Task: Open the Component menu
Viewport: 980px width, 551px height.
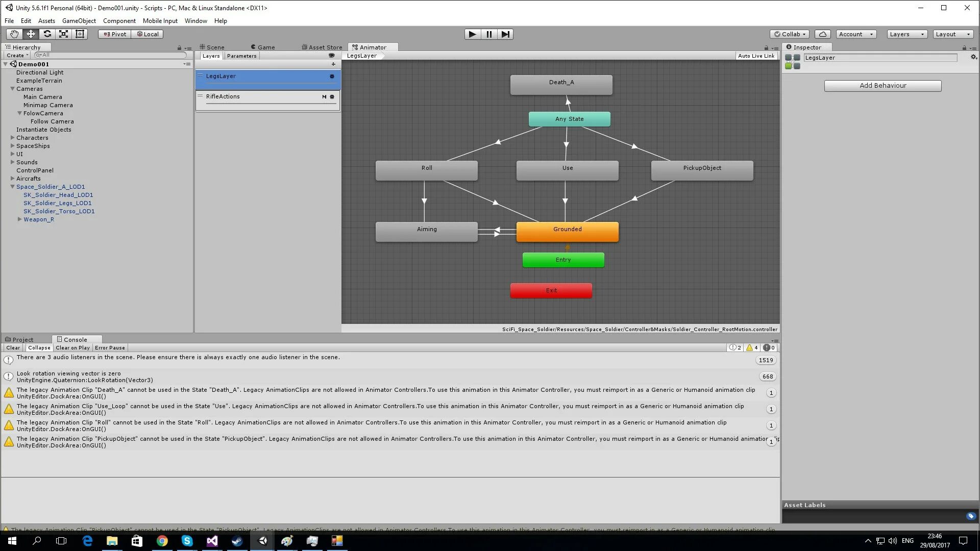Action: pyautogui.click(x=119, y=21)
